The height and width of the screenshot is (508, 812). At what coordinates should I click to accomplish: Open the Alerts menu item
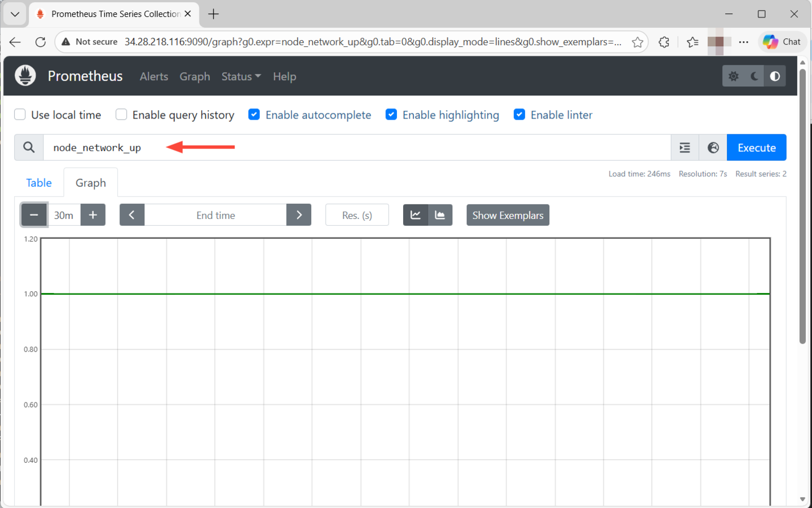click(x=153, y=76)
